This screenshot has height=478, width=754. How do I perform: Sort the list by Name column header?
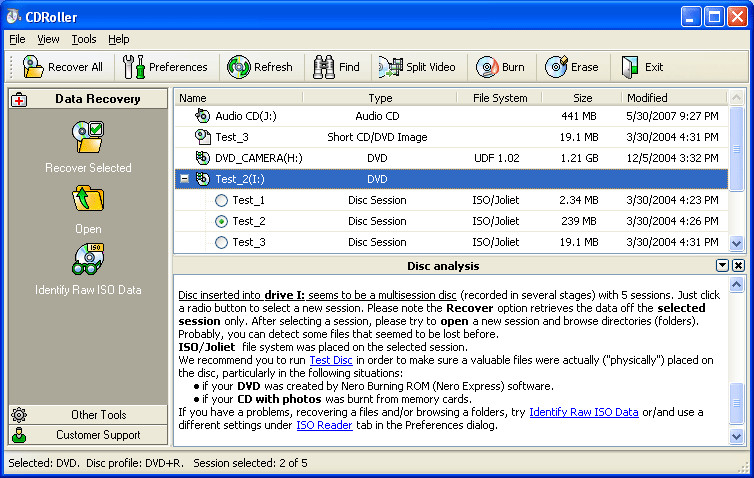click(x=239, y=98)
